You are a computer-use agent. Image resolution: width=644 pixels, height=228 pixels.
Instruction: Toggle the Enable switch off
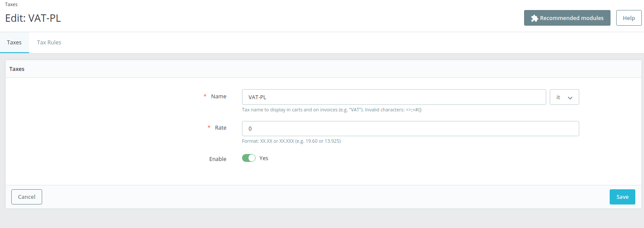pyautogui.click(x=249, y=158)
